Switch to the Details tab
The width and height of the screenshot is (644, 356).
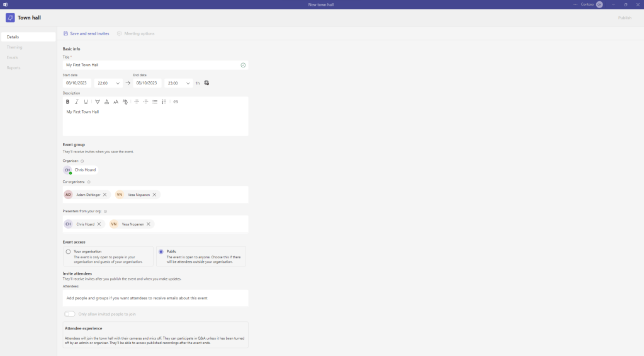pyautogui.click(x=28, y=37)
